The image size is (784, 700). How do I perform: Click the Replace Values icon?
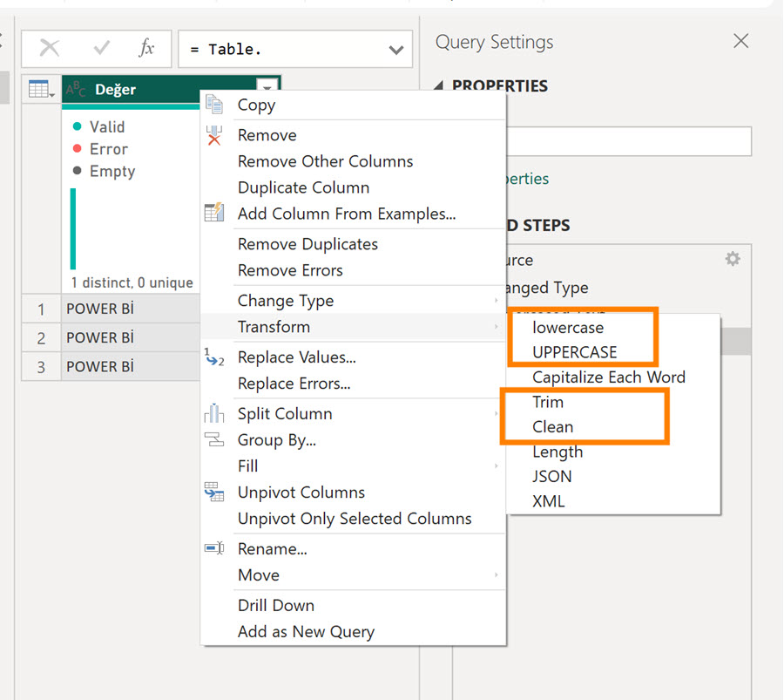pyautogui.click(x=214, y=357)
